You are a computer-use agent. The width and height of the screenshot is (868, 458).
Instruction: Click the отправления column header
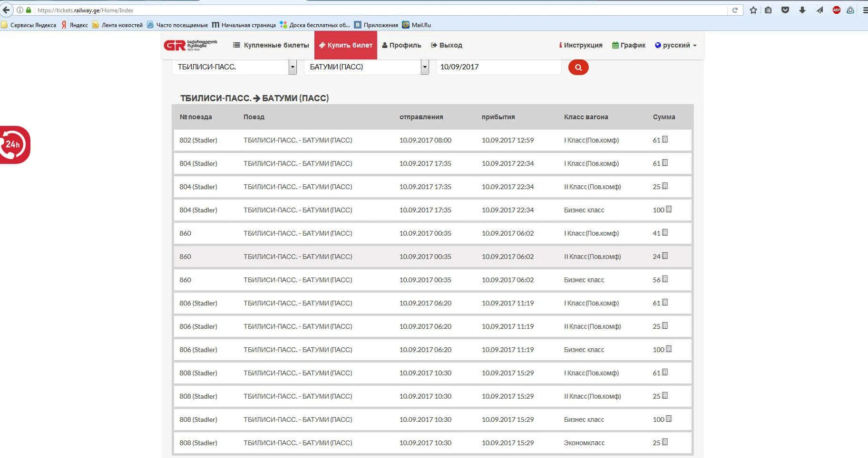tap(421, 117)
